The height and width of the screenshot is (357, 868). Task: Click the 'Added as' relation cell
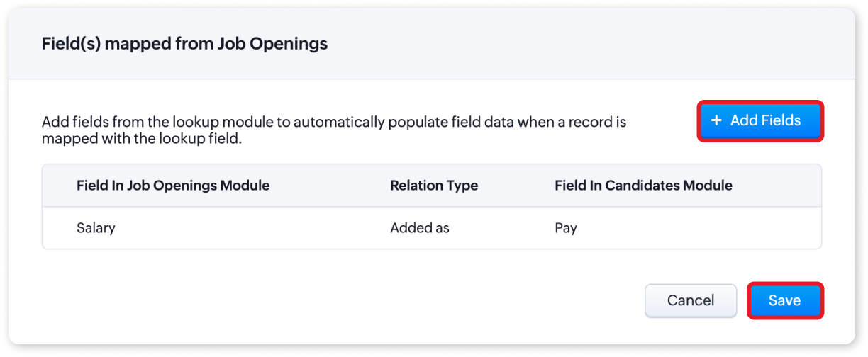click(x=420, y=228)
